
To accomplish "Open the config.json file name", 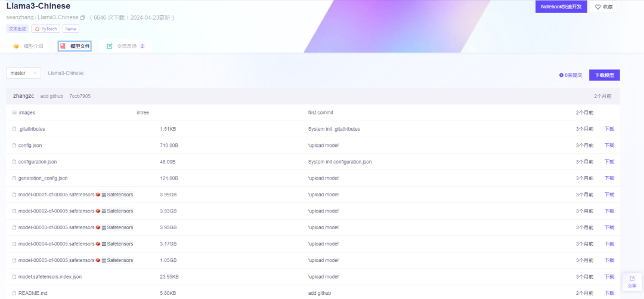I will point(30,145).
